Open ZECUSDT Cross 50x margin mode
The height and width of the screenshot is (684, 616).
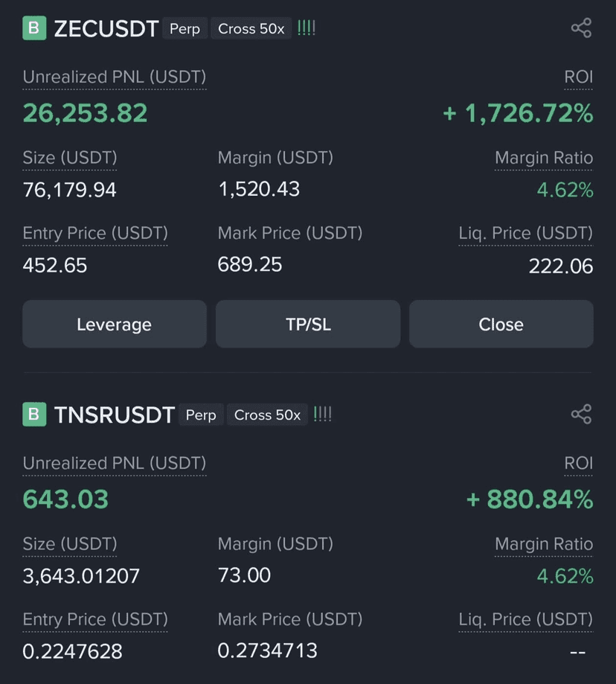coord(251,28)
